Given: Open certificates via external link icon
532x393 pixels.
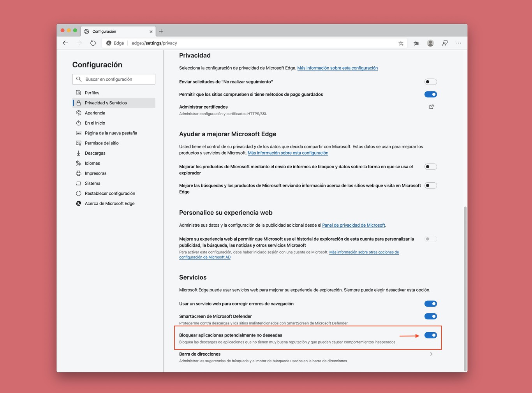Looking at the screenshot, I should tap(432, 107).
